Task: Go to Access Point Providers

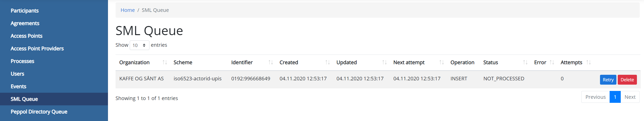Action: click(x=37, y=49)
